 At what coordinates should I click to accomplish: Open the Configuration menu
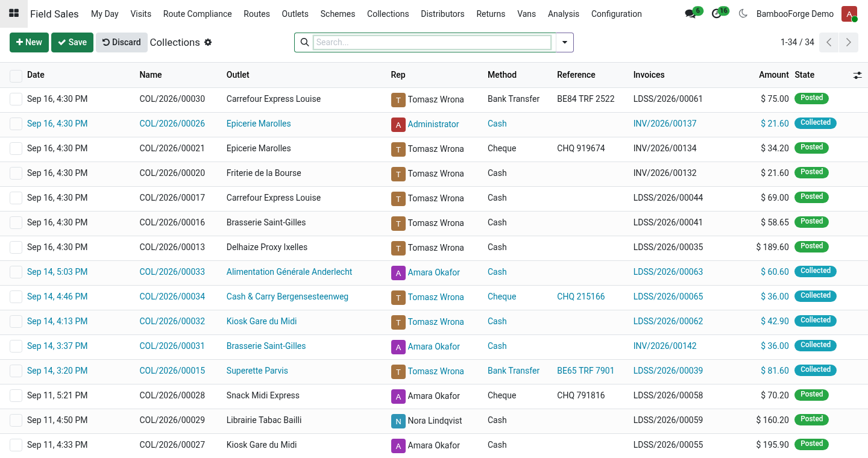616,14
